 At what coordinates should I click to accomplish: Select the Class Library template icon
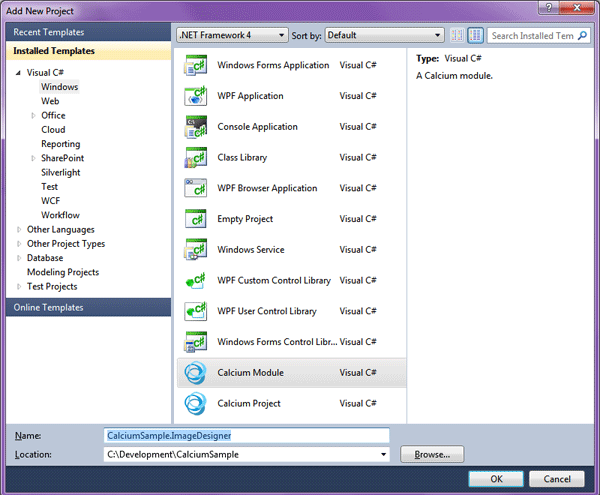[x=196, y=158]
